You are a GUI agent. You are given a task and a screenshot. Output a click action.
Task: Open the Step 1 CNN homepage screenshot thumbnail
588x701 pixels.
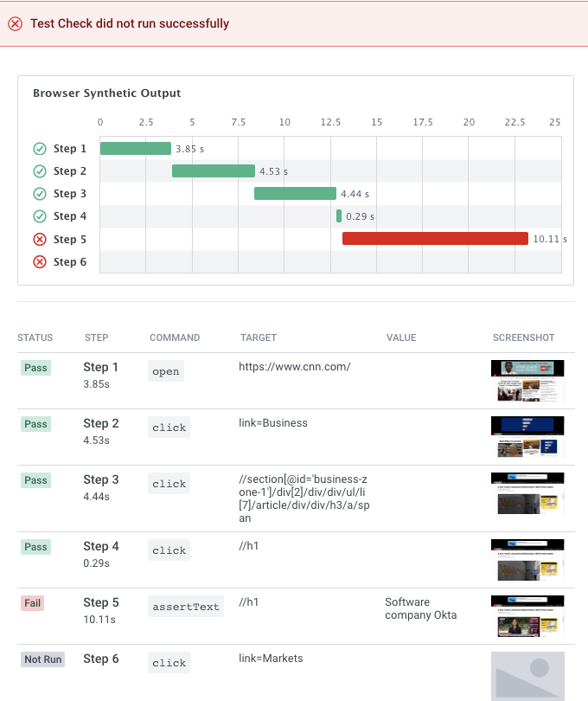527,381
